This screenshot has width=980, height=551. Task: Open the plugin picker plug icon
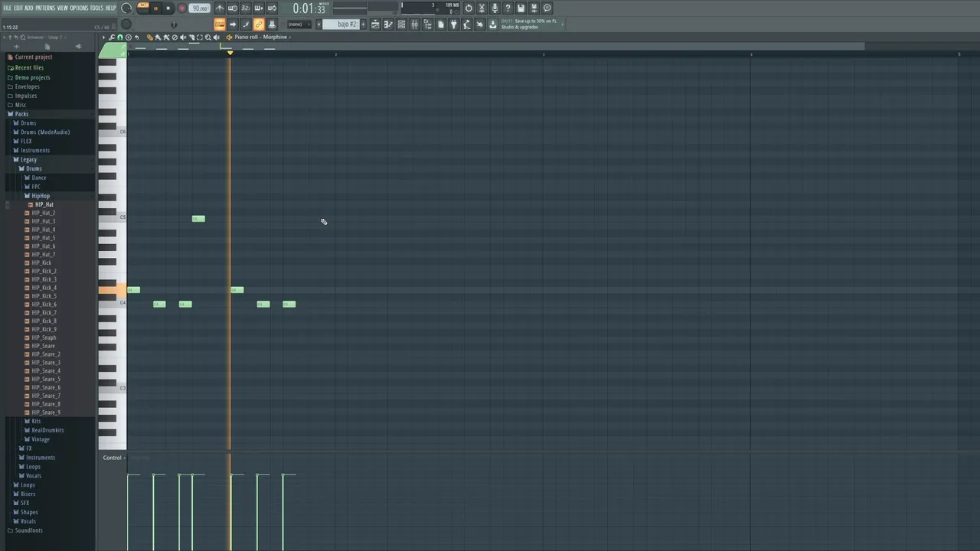(x=453, y=24)
